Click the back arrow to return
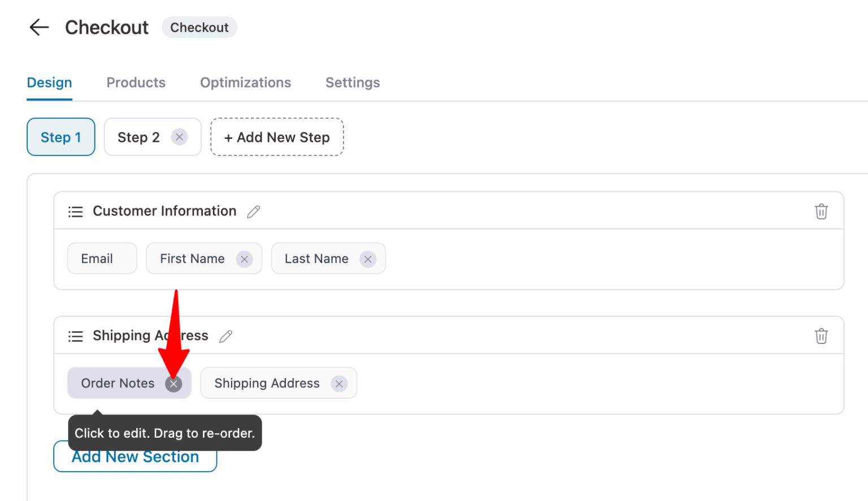The height and width of the screenshot is (501, 868). 38,27
